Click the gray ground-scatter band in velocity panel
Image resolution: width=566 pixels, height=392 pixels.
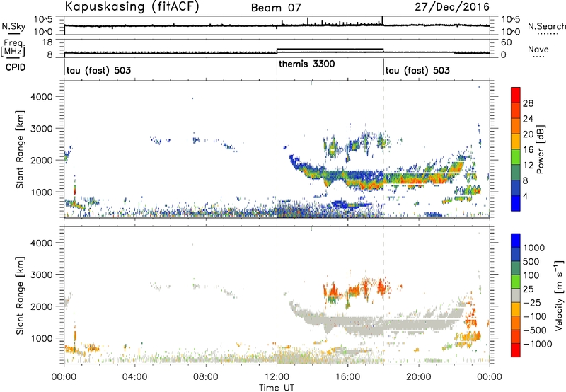tap(376, 321)
